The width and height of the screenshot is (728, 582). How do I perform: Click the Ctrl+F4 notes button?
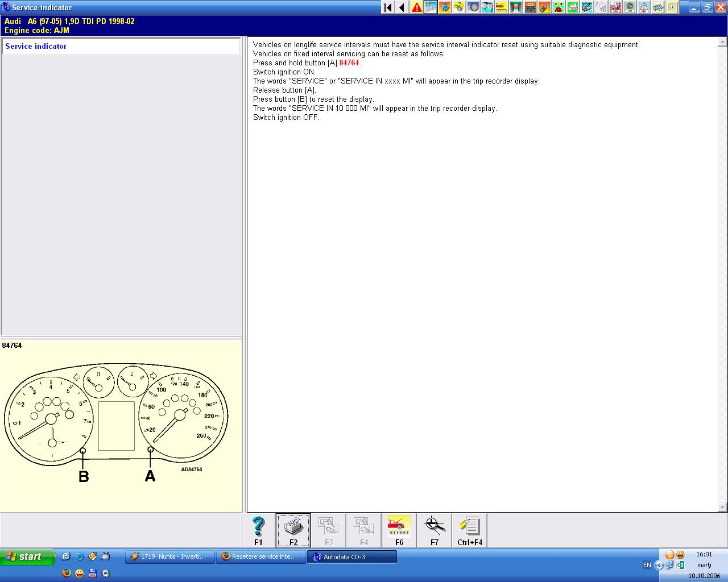pyautogui.click(x=470, y=530)
